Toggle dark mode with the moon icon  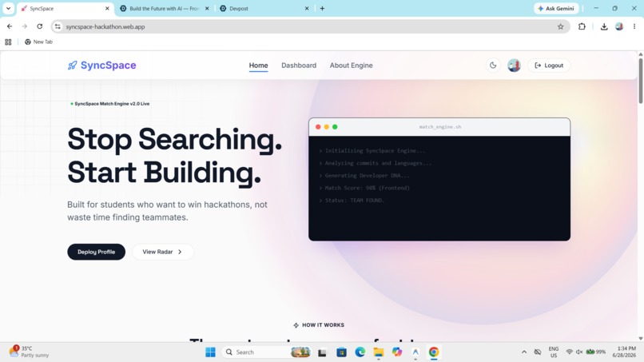coord(493,66)
